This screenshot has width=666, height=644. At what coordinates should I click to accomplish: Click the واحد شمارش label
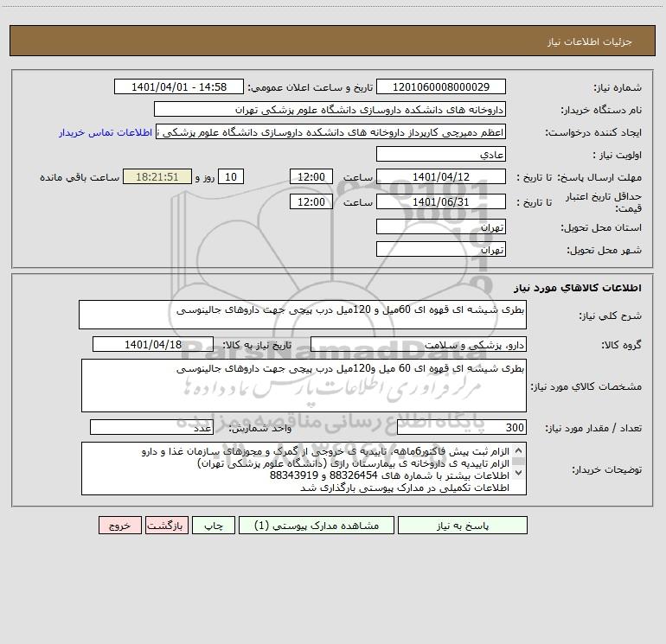[260, 429]
